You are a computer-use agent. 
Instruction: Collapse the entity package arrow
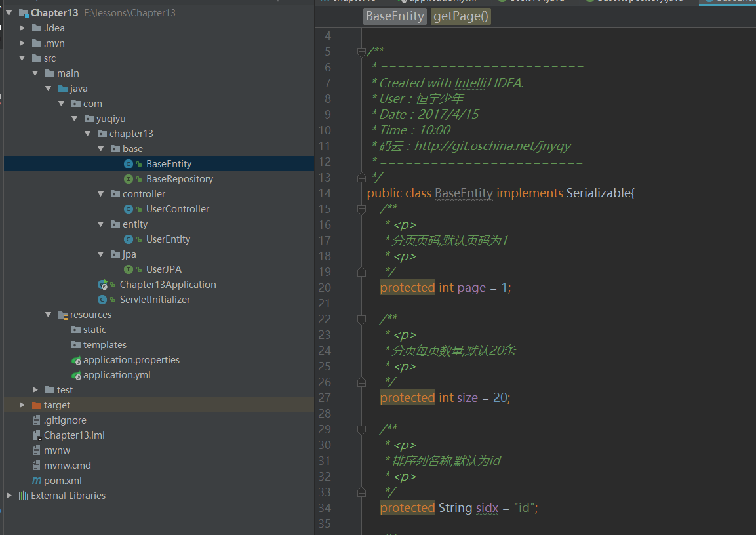[100, 224]
